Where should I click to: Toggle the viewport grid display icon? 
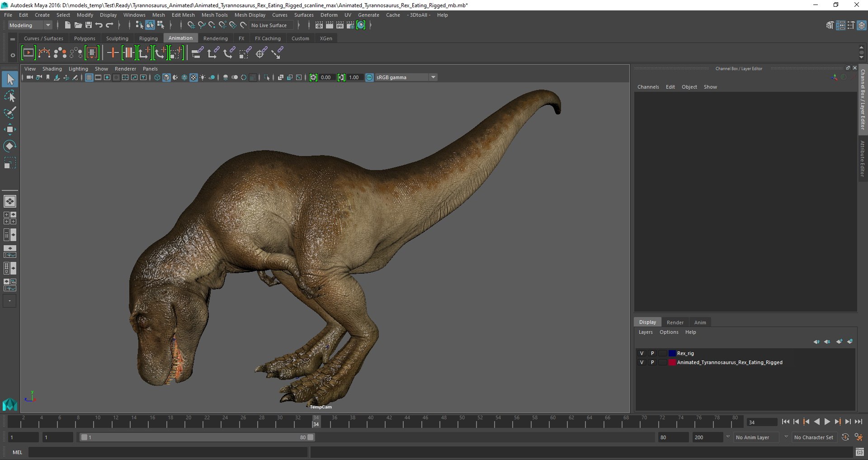(89, 77)
